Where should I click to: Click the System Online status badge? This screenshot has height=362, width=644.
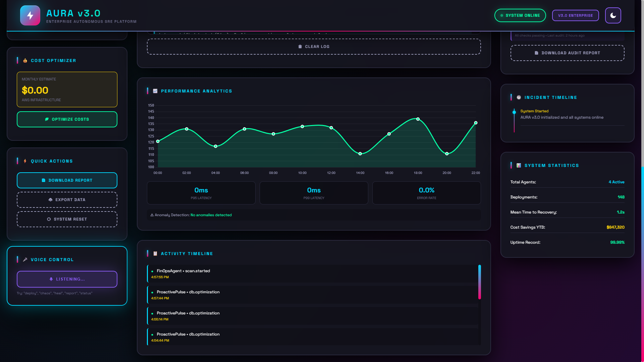520,15
